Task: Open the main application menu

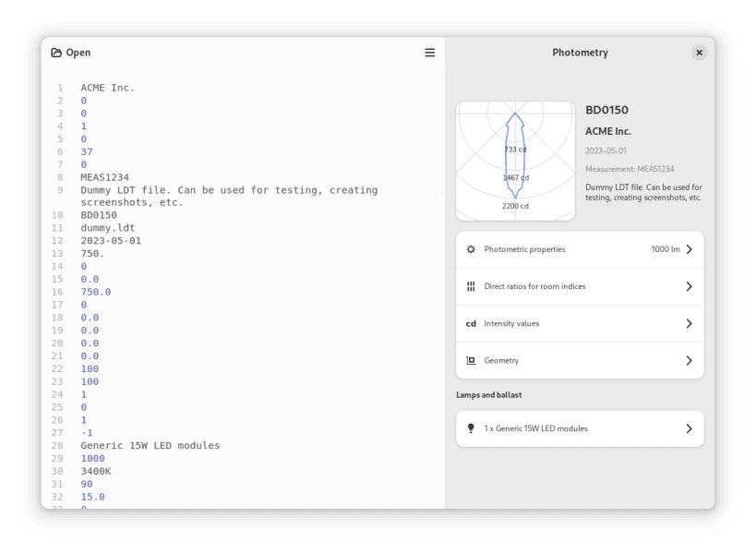Action: (x=429, y=53)
